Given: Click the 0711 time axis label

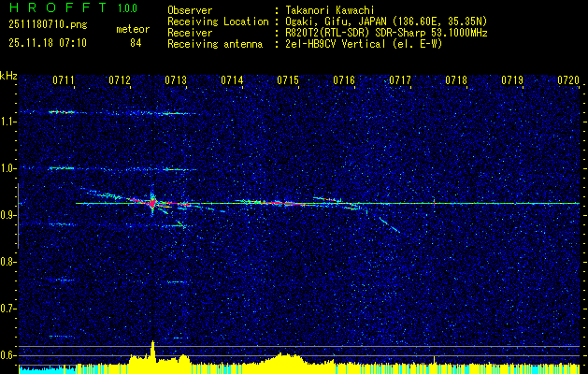Looking at the screenshot, I should click(x=63, y=79).
